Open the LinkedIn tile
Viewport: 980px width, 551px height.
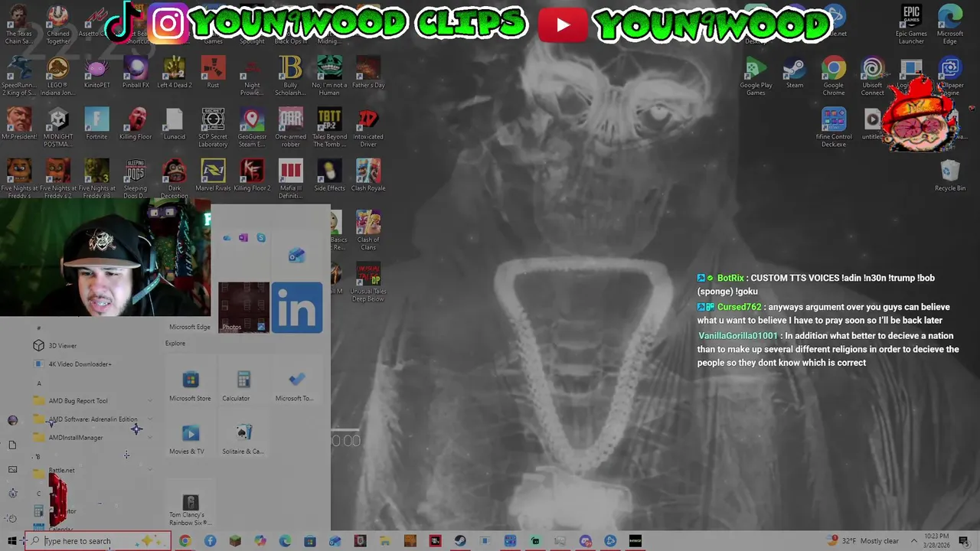[x=297, y=308]
